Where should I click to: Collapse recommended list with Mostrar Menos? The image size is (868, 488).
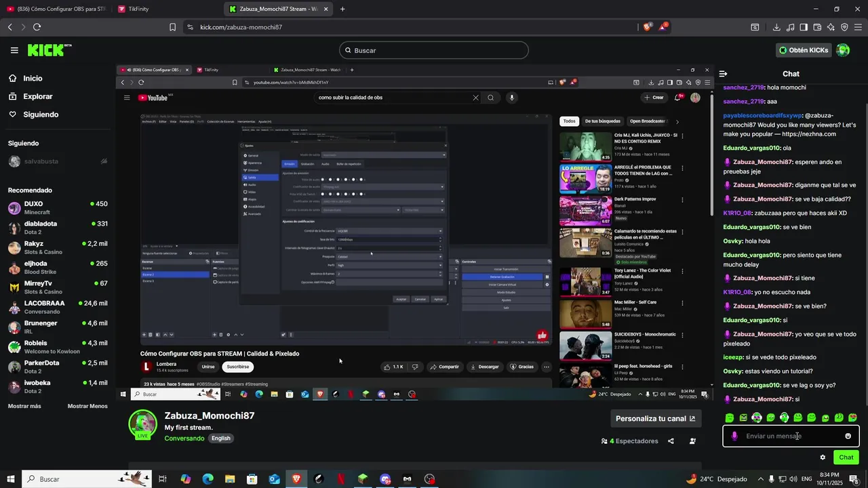click(x=87, y=406)
